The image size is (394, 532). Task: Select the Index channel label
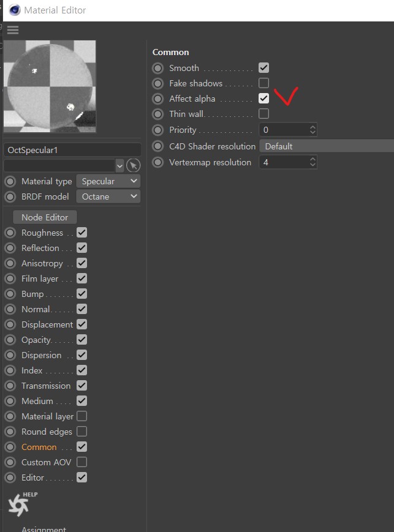tap(32, 370)
